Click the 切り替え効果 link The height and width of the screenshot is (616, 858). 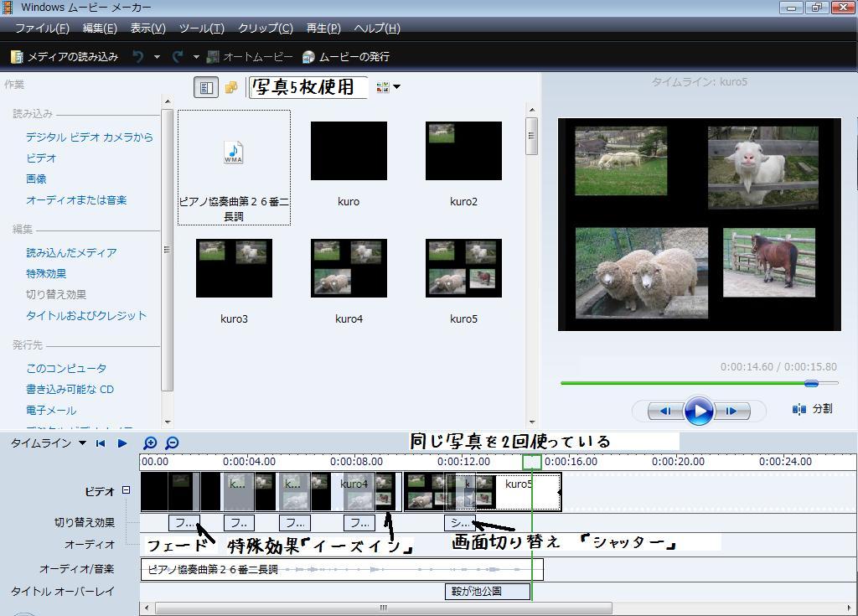point(56,294)
